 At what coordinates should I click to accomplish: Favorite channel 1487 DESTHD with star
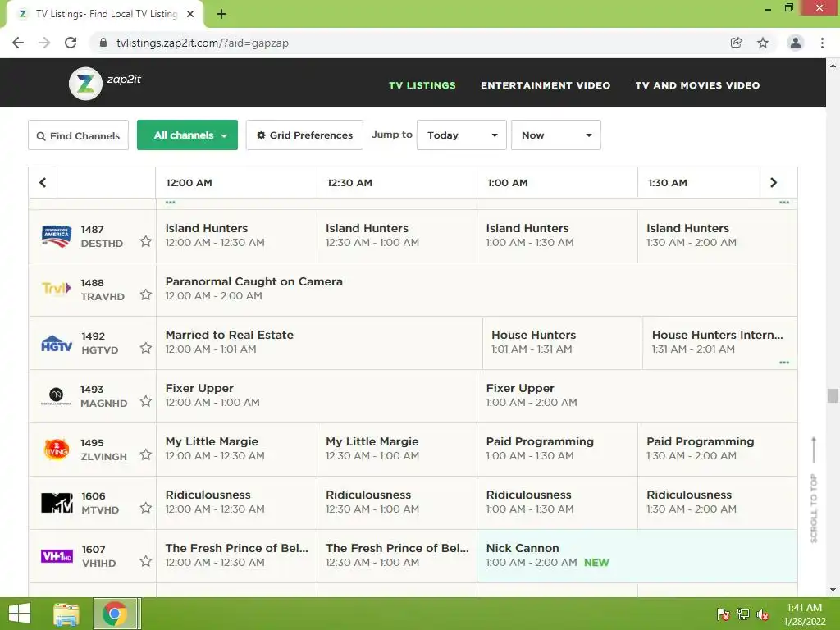tap(146, 242)
